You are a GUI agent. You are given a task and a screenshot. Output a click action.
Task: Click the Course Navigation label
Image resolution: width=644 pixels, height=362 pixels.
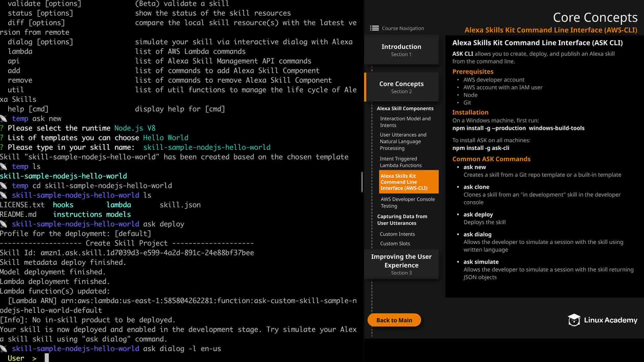(x=402, y=28)
